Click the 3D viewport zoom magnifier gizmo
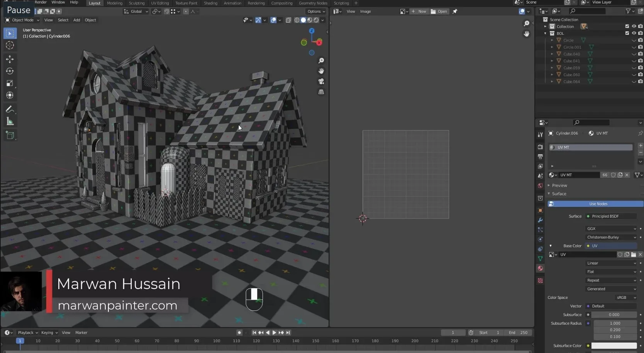Viewport: 644px width, 353px height. [x=321, y=61]
